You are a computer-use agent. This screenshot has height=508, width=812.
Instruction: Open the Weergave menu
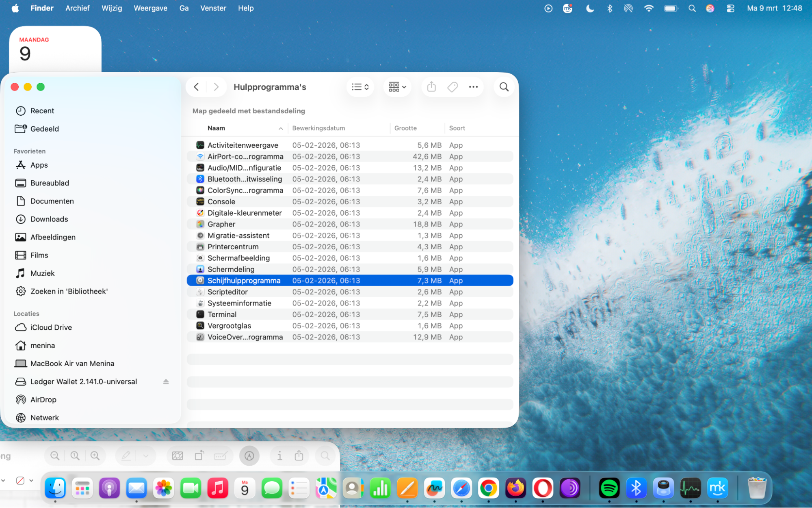[x=150, y=8]
